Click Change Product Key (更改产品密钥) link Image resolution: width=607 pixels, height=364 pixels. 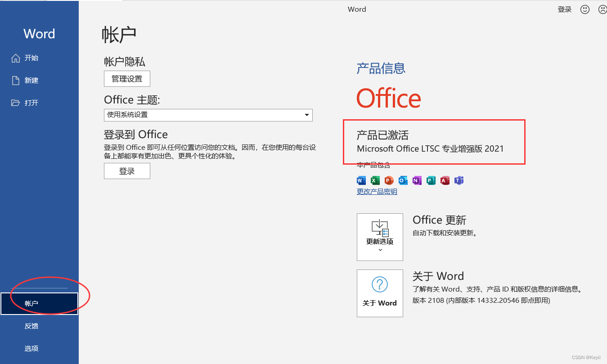[x=377, y=192]
